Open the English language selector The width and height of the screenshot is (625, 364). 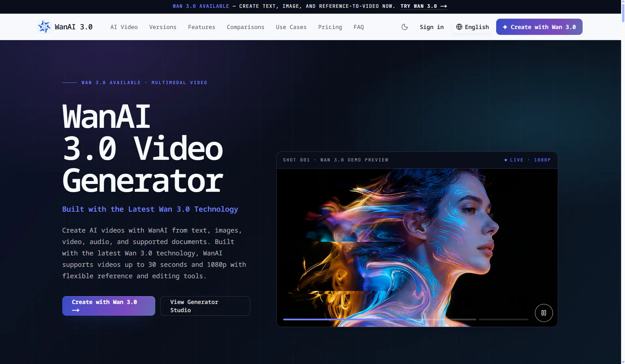[472, 27]
